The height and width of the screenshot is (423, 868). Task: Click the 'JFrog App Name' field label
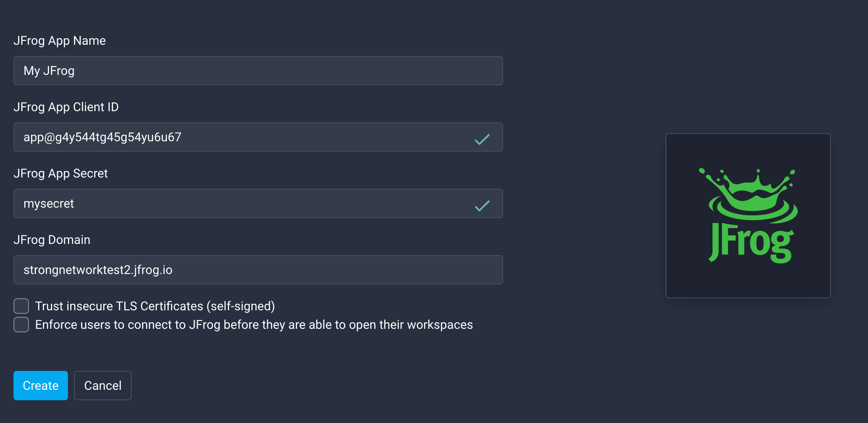tap(59, 41)
